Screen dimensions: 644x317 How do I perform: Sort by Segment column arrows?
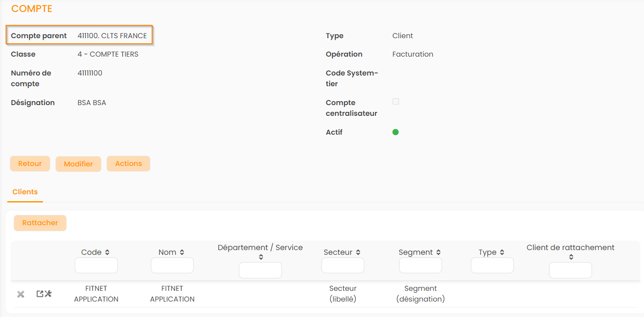point(438,253)
